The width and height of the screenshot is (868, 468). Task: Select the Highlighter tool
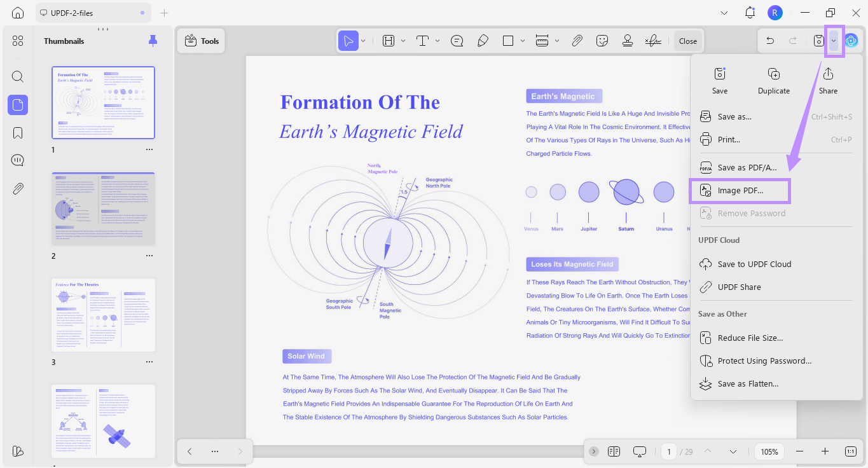(483, 40)
